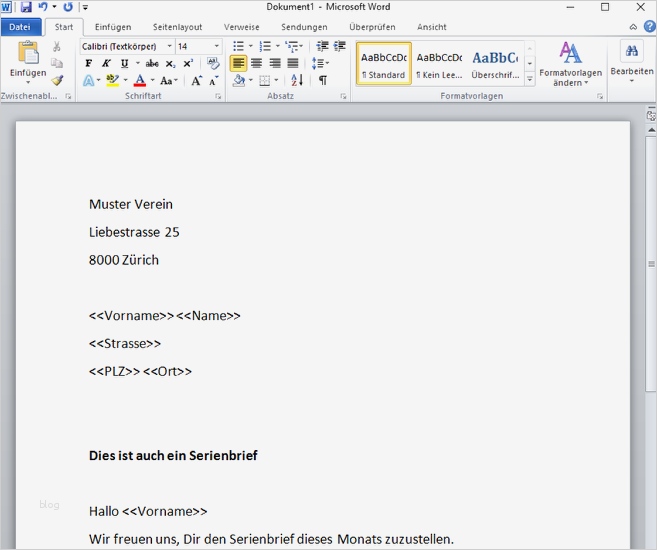The width and height of the screenshot is (657, 550).
Task: Open the Verweise tab
Action: pyautogui.click(x=241, y=27)
